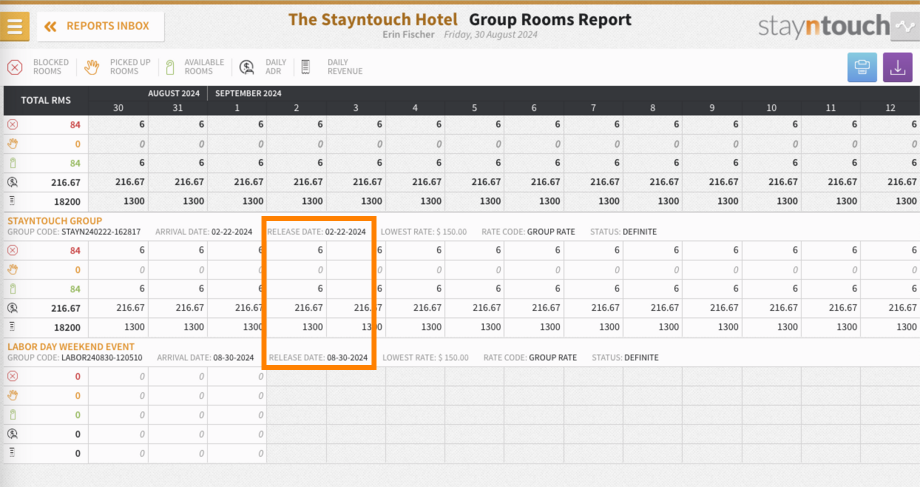Click available rooms icon in Stayntouch Group section
The height and width of the screenshot is (487, 920).
(12, 289)
